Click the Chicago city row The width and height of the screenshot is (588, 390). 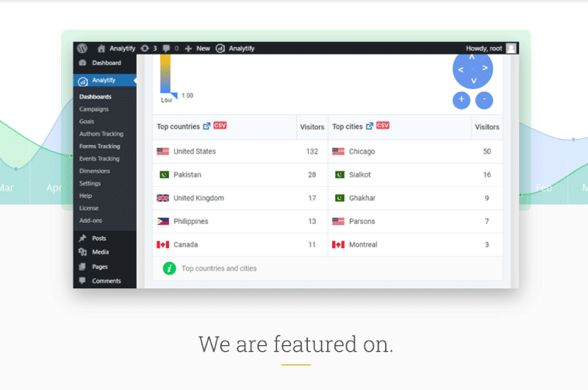click(415, 152)
